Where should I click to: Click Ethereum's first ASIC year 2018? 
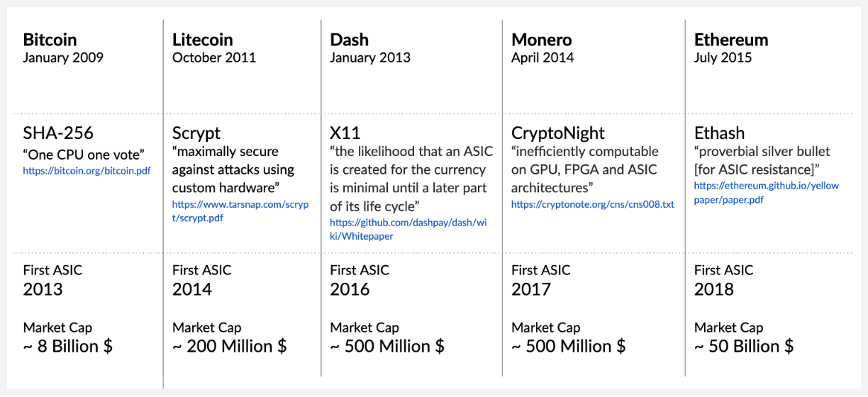point(713,289)
